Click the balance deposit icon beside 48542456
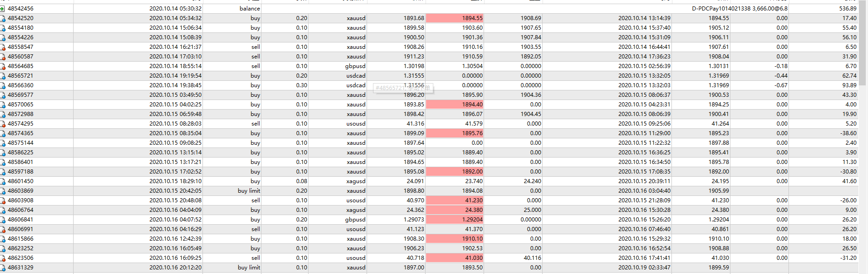 [x=2, y=9]
